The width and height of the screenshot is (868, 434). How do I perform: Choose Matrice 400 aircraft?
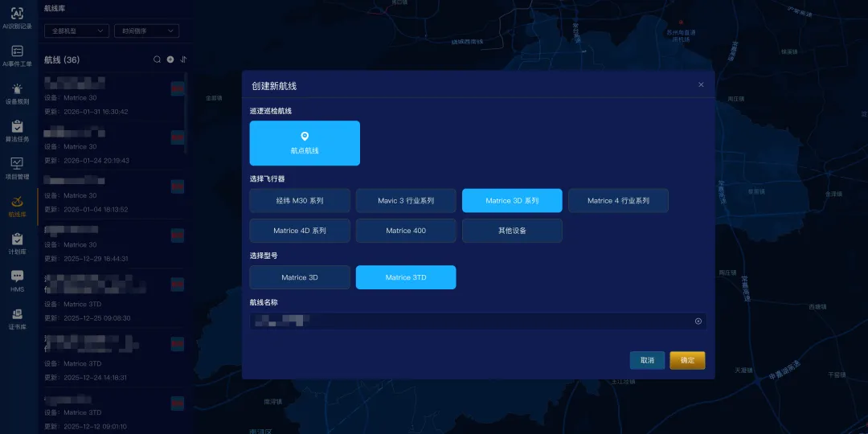pyautogui.click(x=406, y=231)
